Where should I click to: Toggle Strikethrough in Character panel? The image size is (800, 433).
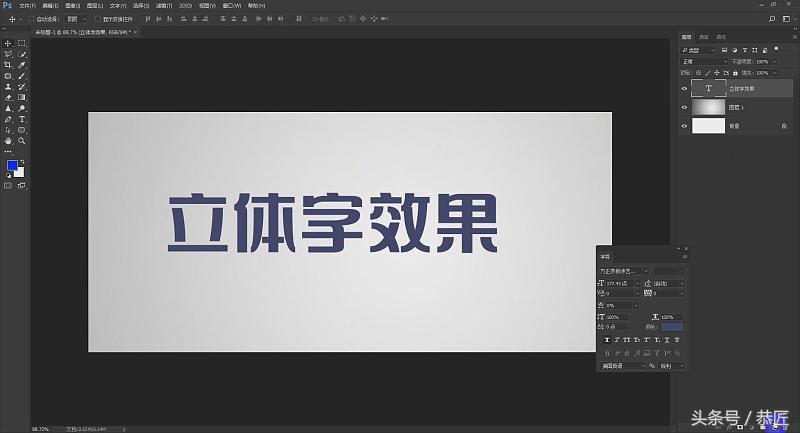click(x=677, y=340)
